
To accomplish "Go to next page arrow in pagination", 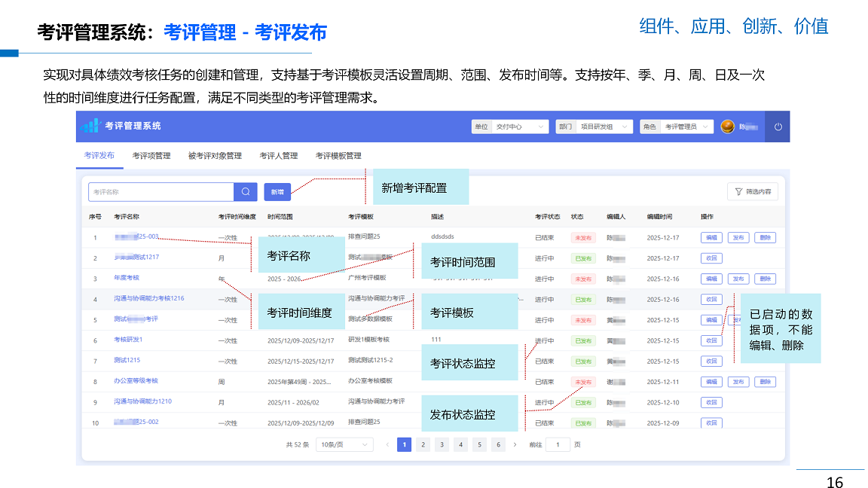I will (515, 444).
